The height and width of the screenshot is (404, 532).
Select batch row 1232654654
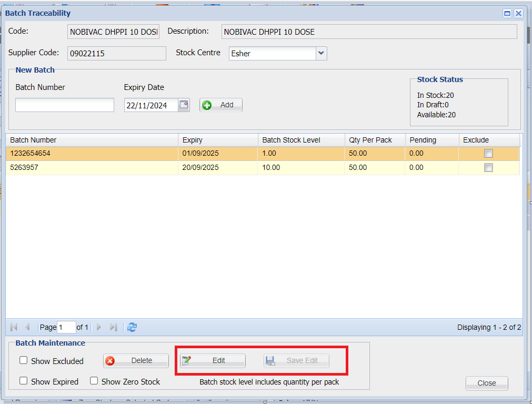263,153
